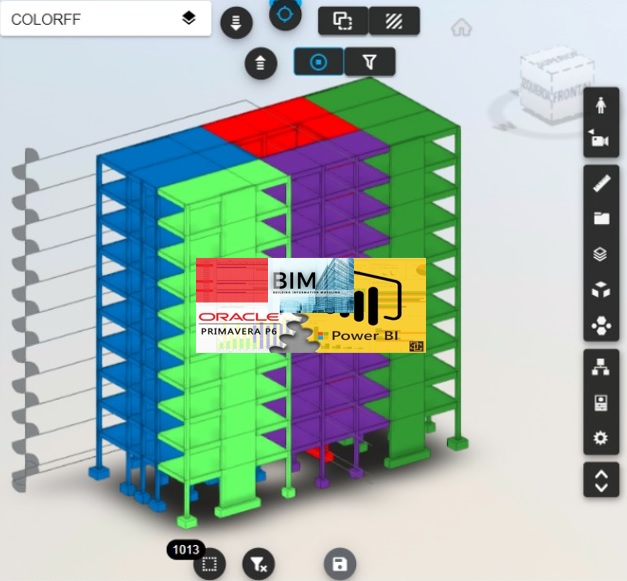Open the camera interactions tool
Image resolution: width=627 pixels, height=581 pixels.
[x=599, y=138]
